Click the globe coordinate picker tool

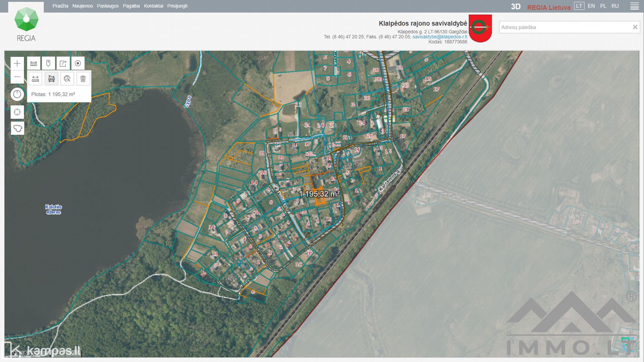[67, 79]
